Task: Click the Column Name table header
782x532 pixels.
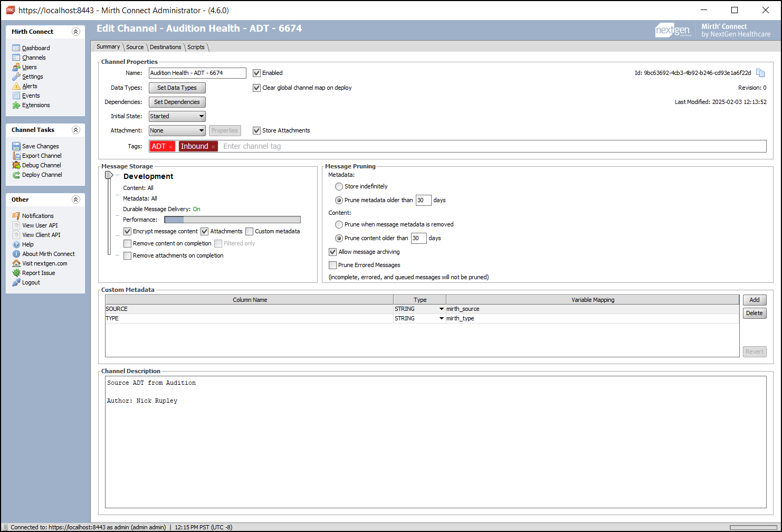Action: (x=250, y=300)
